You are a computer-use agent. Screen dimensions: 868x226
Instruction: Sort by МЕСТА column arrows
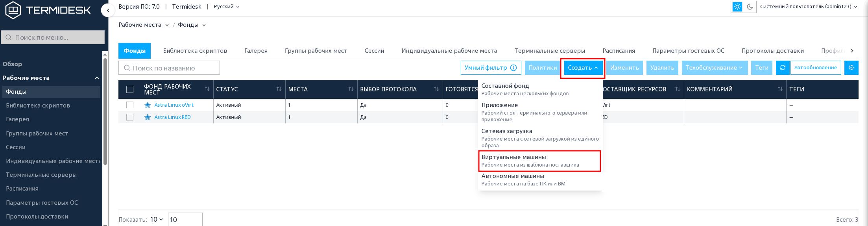tap(351, 89)
